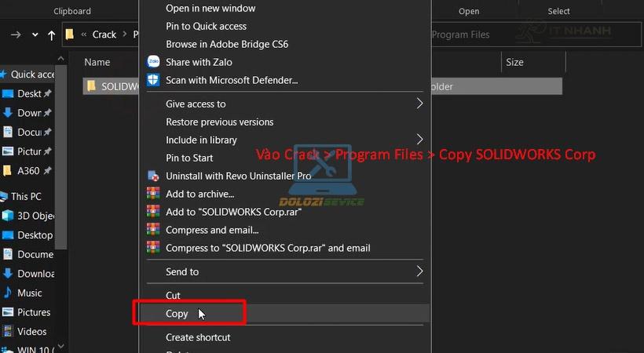Viewport: 644px width, 353px height.
Task: Select Cut in the context menu
Action: click(x=174, y=295)
